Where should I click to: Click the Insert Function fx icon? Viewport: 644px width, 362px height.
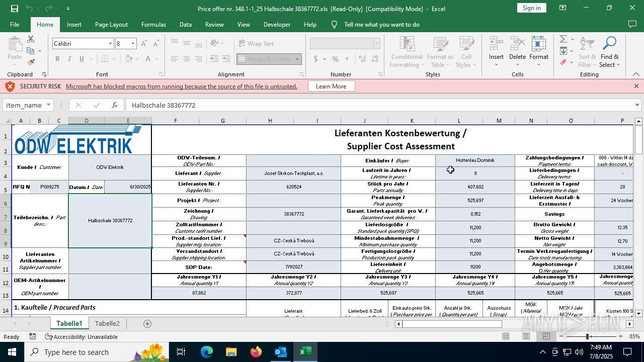coord(115,105)
